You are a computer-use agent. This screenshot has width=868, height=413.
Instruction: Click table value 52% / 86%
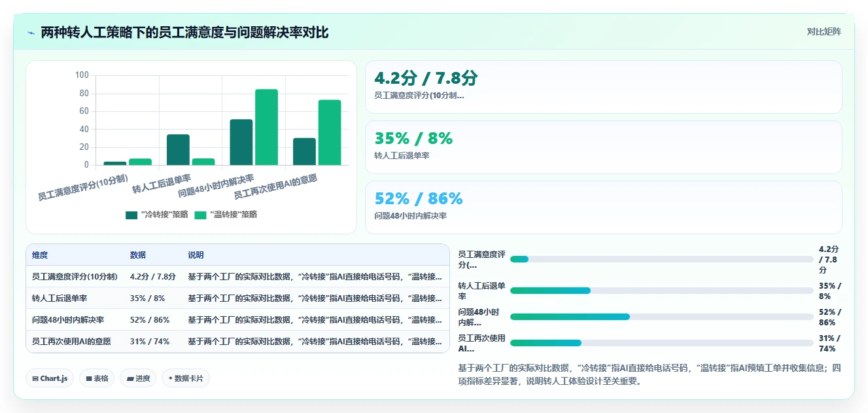(x=150, y=320)
